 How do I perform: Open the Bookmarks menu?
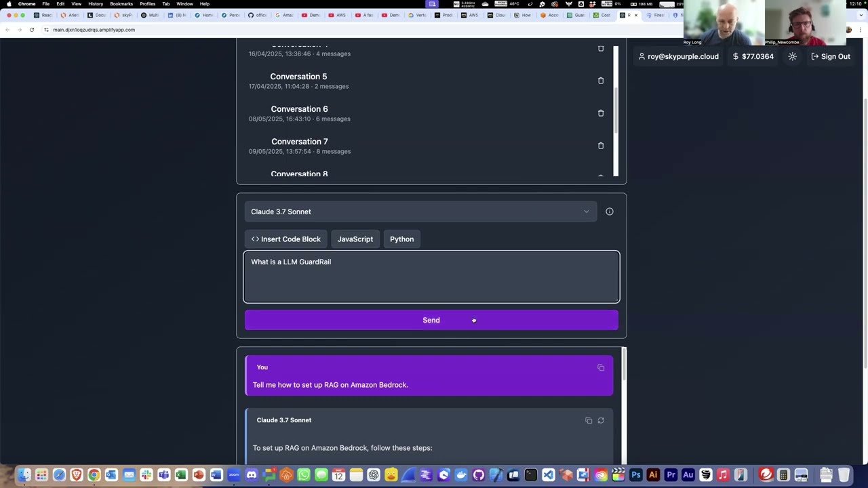coord(121,4)
